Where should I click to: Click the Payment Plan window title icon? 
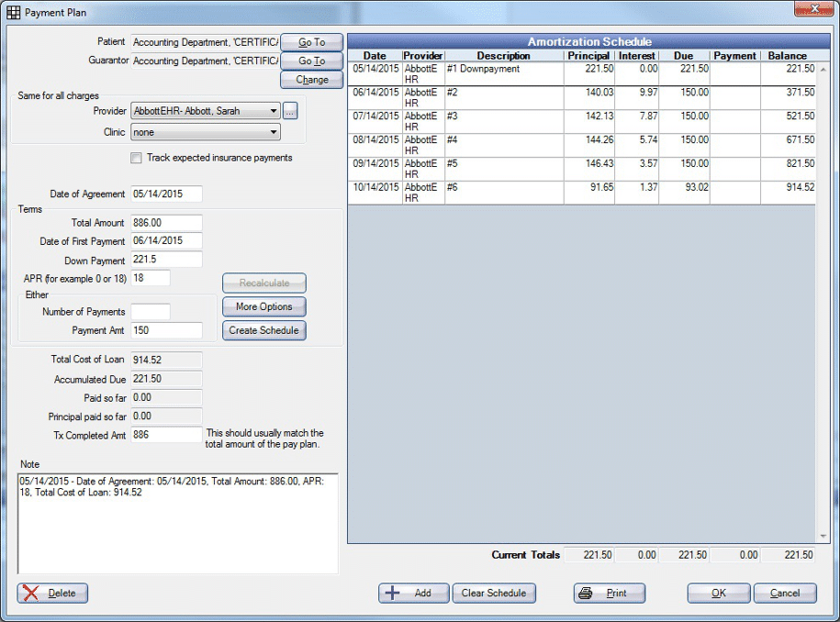[14, 13]
